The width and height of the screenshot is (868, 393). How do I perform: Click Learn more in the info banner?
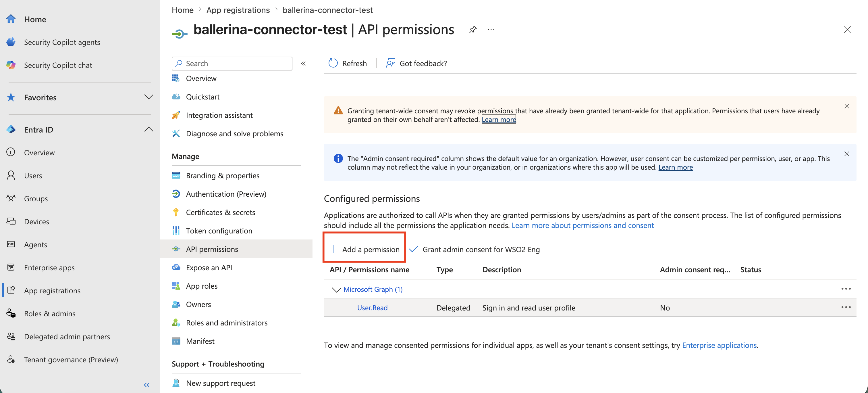click(676, 167)
